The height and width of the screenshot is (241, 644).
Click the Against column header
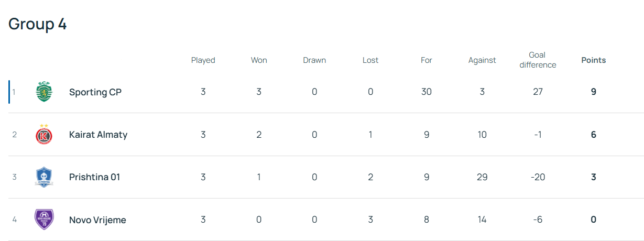click(482, 60)
